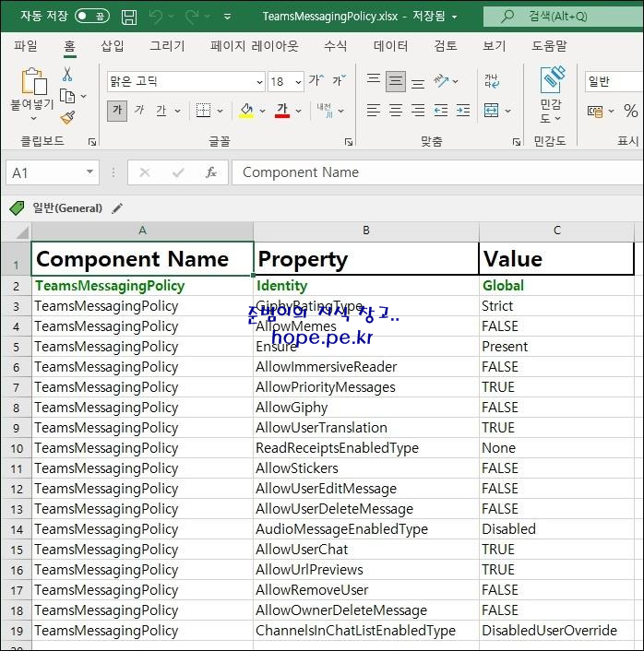Image resolution: width=644 pixels, height=651 pixels.
Task: Click the Increase Font Size icon
Action: click(316, 80)
